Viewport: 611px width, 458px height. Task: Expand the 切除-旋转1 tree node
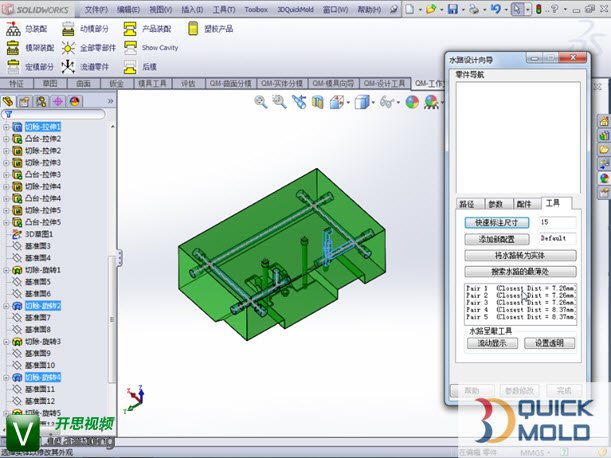click(x=6, y=270)
